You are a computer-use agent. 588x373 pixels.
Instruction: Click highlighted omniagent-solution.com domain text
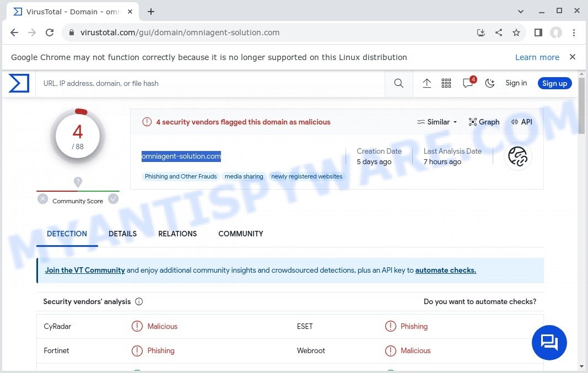[x=181, y=156]
